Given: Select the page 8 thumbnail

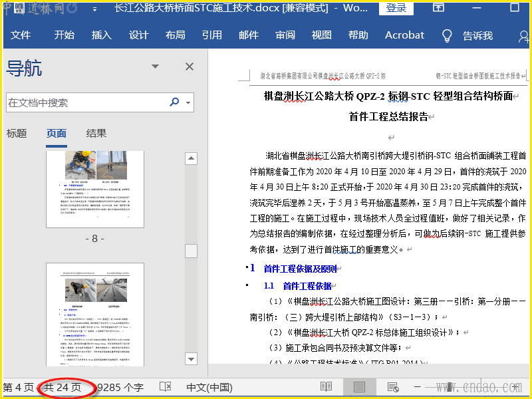Looking at the screenshot, I should click(95, 189).
